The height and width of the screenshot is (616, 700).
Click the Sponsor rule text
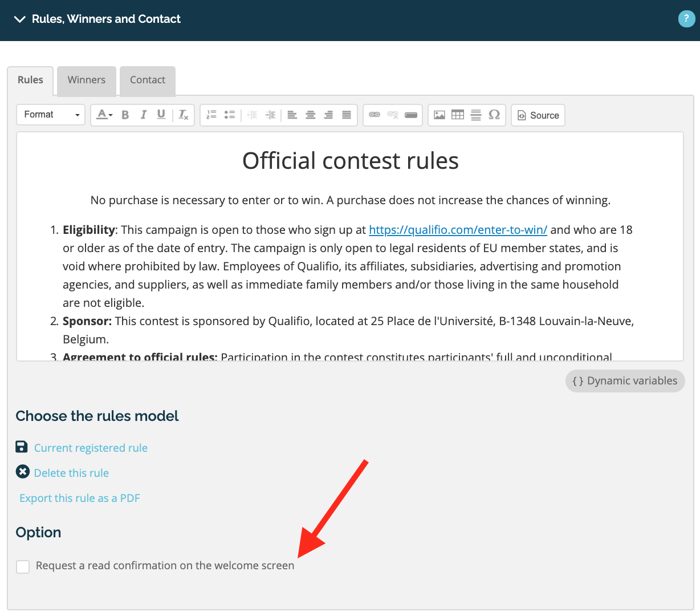coord(348,330)
